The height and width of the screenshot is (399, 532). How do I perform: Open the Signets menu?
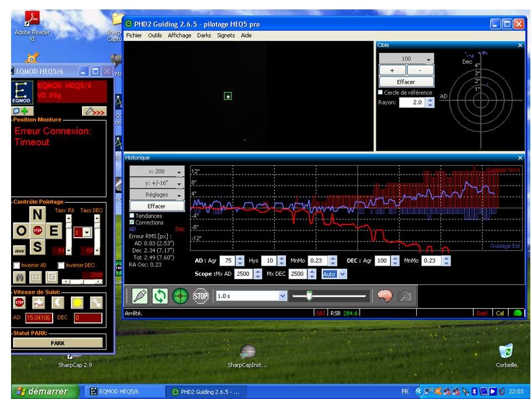click(x=226, y=35)
